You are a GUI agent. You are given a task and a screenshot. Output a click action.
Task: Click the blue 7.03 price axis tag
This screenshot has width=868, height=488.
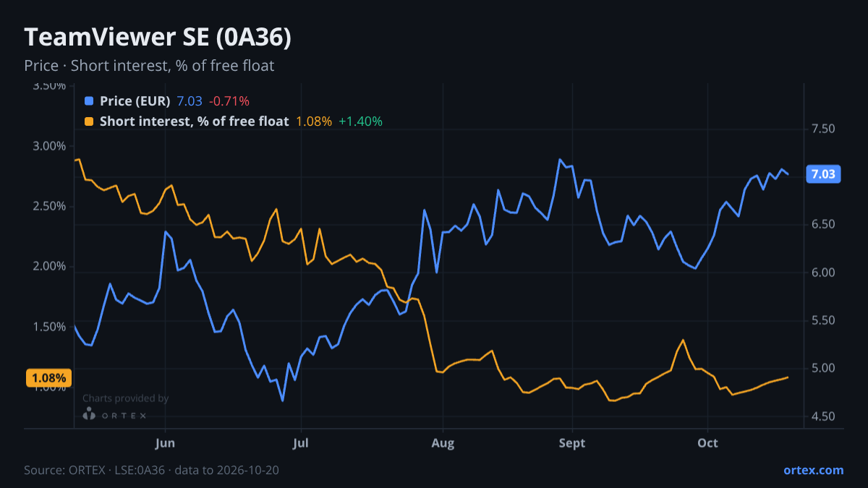[824, 174]
